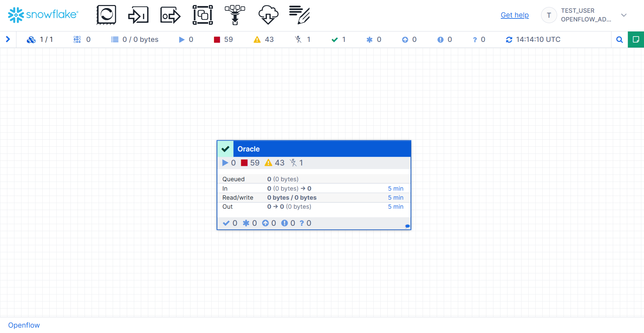
Task: Click the TEST_USER account name
Action: point(578,11)
